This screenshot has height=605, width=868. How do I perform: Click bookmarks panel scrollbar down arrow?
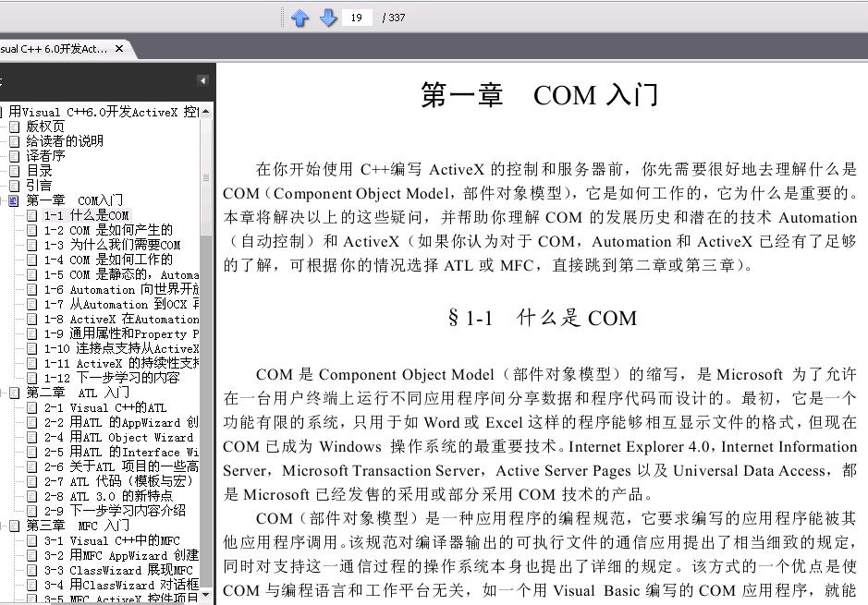pos(206,595)
